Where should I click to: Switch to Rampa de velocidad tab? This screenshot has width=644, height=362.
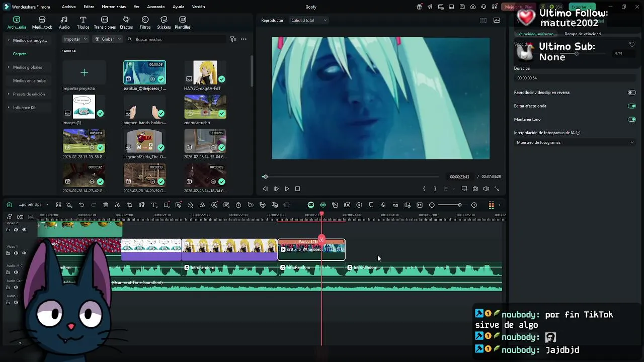coord(583,34)
